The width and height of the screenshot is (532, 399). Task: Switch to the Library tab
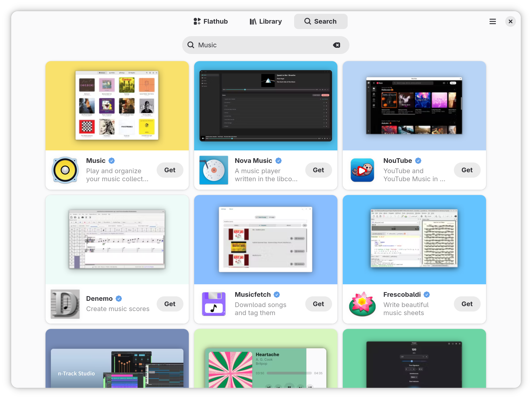pyautogui.click(x=265, y=21)
